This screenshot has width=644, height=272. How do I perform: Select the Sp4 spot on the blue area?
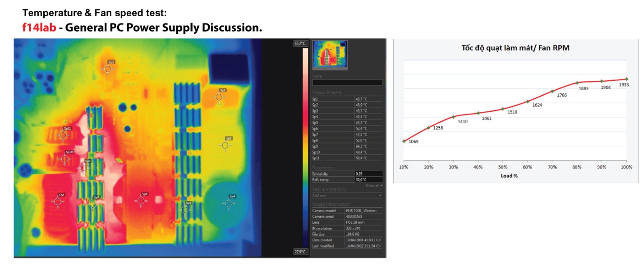point(229,203)
